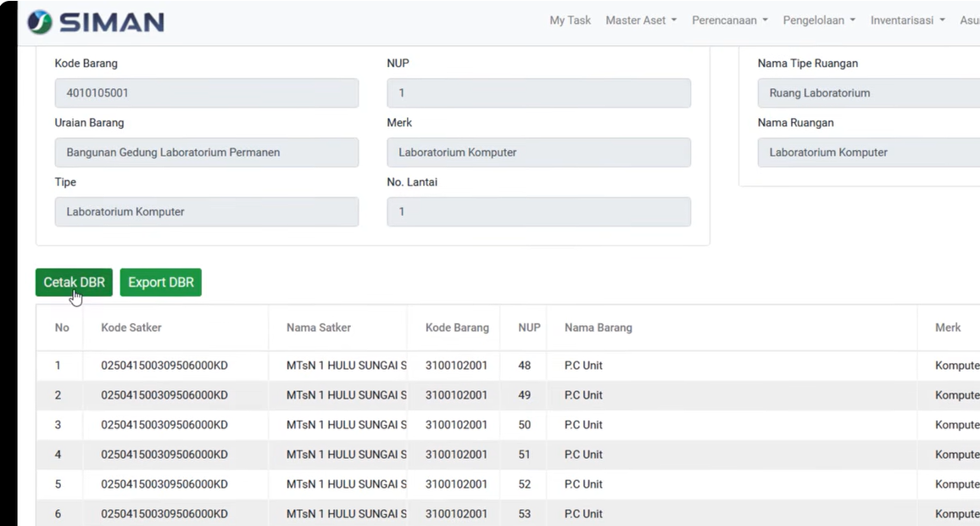Viewport: 980px width, 526px height.
Task: Click the row number 2 cell
Action: point(58,395)
